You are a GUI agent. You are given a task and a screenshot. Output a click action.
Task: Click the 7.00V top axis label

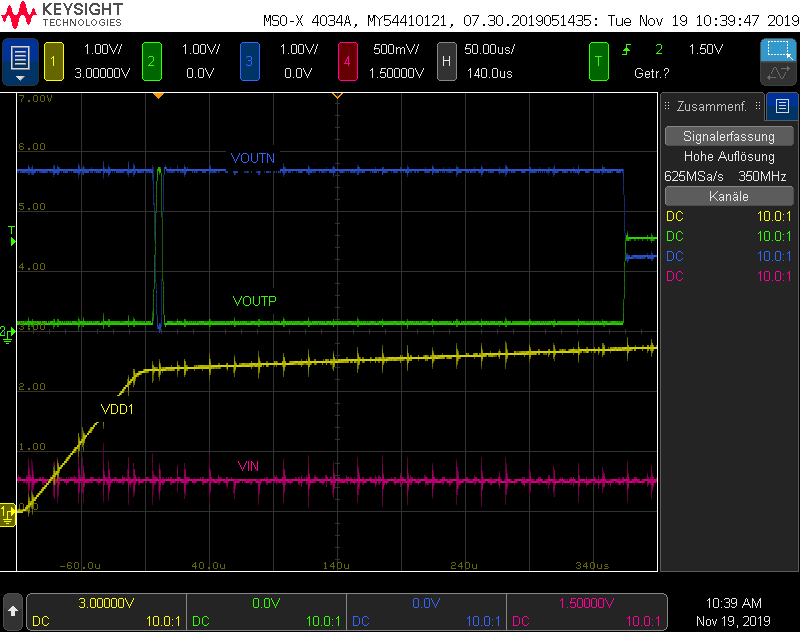pyautogui.click(x=35, y=98)
